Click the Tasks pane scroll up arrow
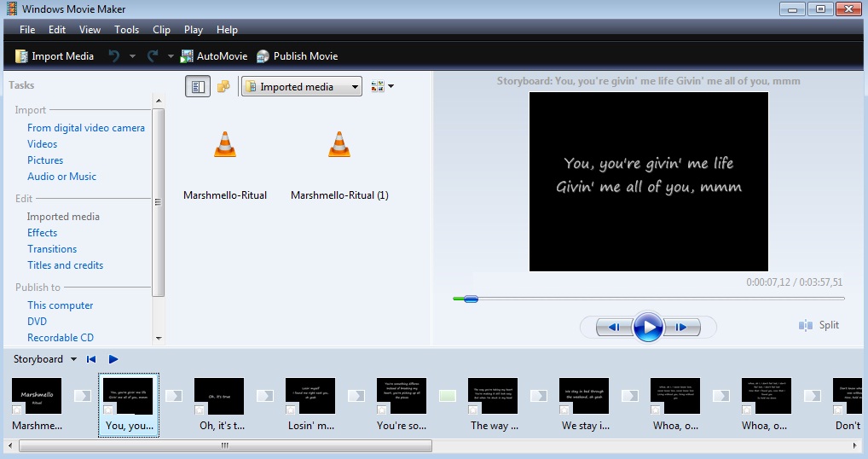This screenshot has height=459, width=868. [159, 101]
